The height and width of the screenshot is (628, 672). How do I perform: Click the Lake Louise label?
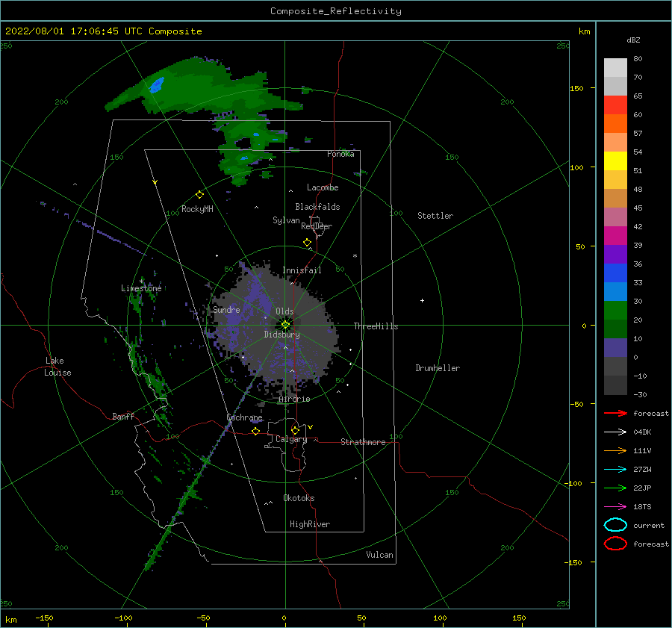coord(57,367)
